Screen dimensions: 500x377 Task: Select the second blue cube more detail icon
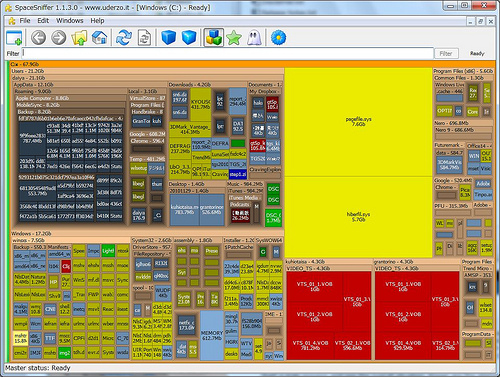point(189,37)
